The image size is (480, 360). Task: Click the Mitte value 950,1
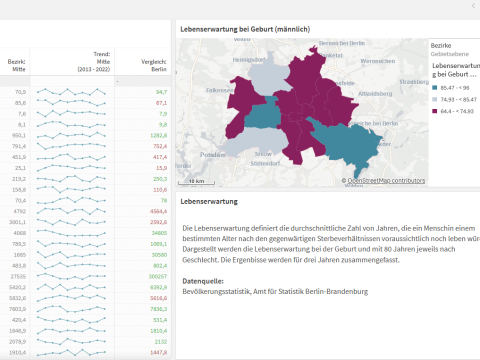[19, 136]
